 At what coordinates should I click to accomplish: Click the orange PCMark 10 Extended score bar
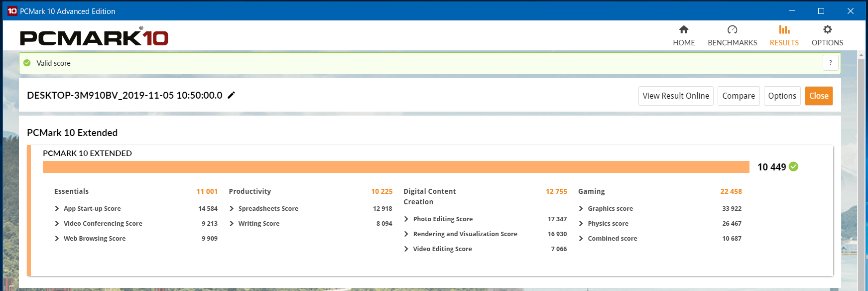pyautogui.click(x=396, y=167)
